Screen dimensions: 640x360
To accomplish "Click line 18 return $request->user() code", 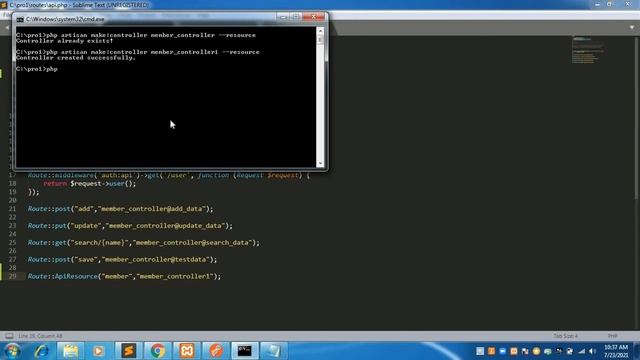I will click(x=89, y=184).
